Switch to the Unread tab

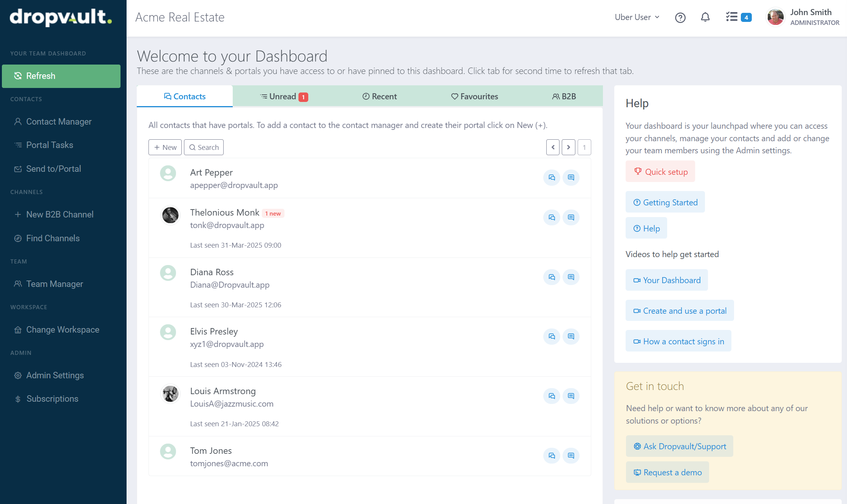tap(284, 97)
